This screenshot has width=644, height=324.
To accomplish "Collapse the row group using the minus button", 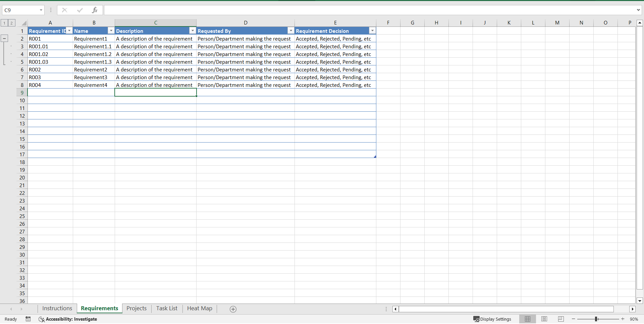I will coord(4,38).
